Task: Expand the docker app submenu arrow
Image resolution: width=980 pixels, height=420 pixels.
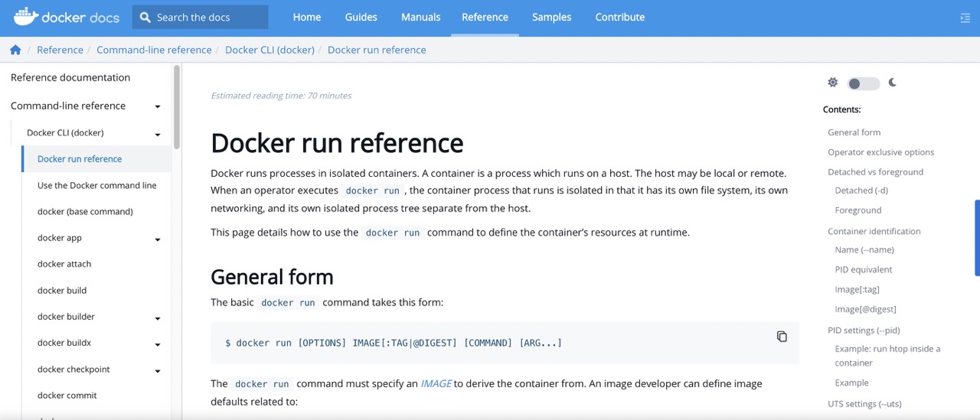Action: point(158,239)
